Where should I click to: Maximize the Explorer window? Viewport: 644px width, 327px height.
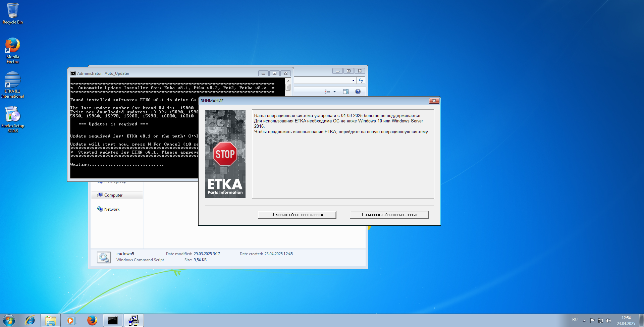(348, 71)
